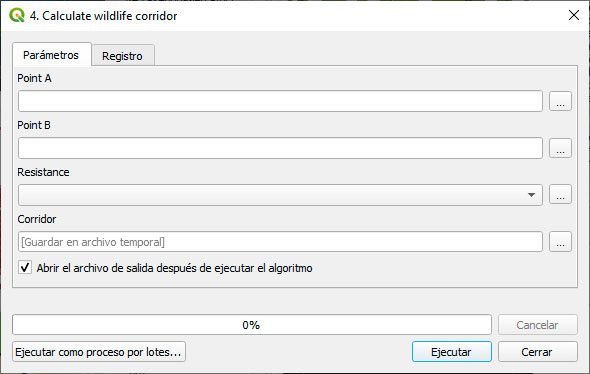
Task: Click the Resistance layer browse button
Action: [560, 195]
